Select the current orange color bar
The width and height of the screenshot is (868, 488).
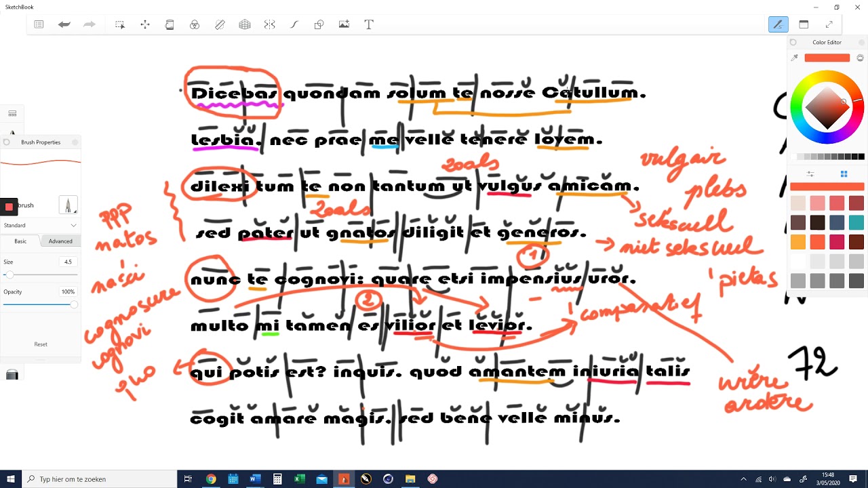[827, 186]
